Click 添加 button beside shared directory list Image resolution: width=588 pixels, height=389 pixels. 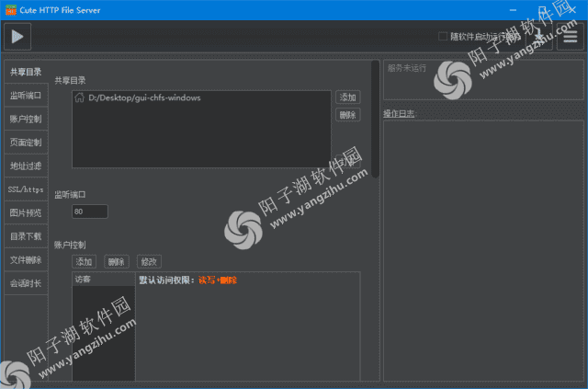(348, 97)
